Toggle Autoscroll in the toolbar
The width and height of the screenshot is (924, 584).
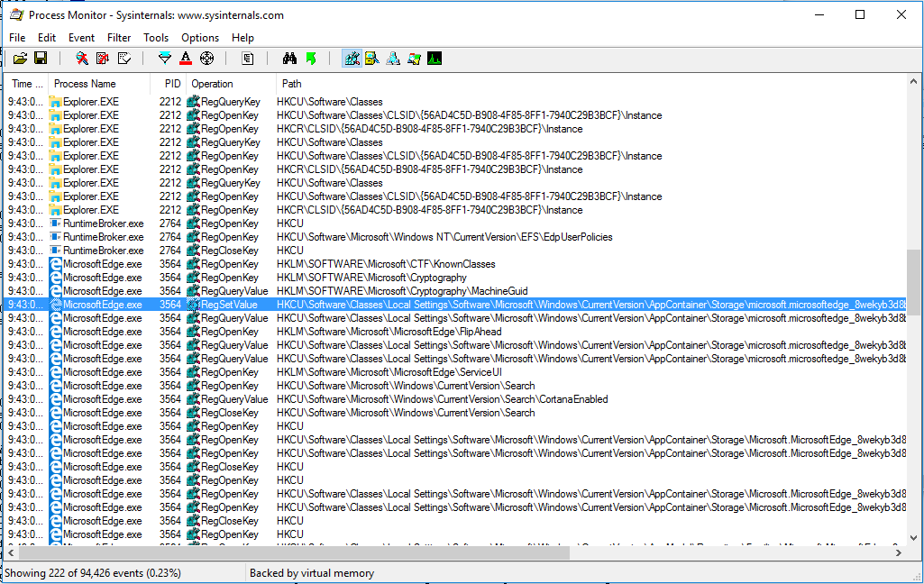(103, 59)
